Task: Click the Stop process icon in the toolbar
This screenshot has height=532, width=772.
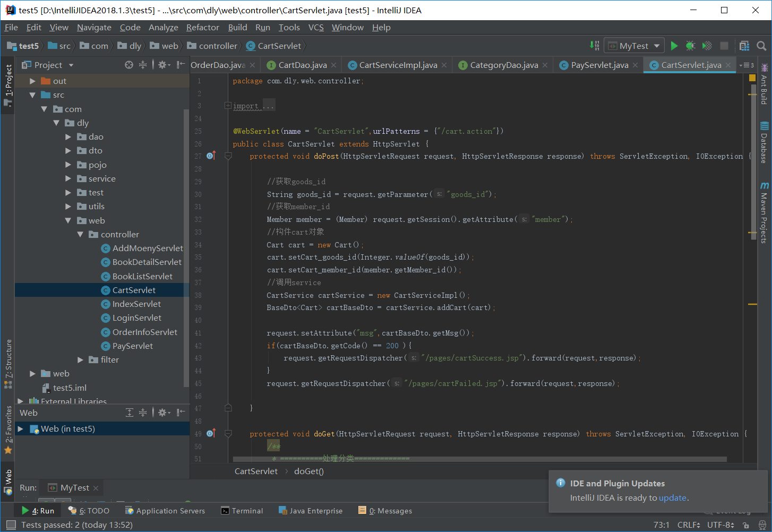Action: (x=724, y=45)
